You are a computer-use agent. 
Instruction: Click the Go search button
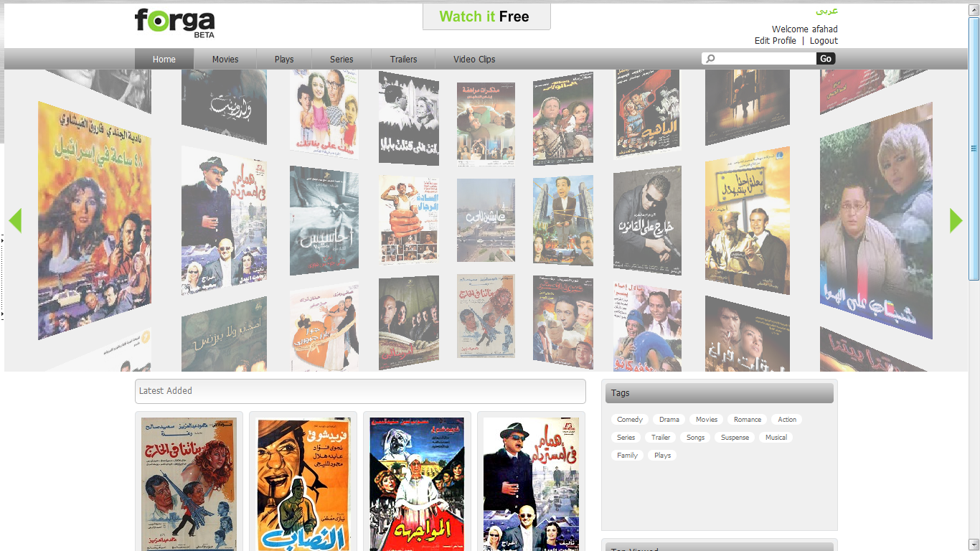(x=826, y=59)
